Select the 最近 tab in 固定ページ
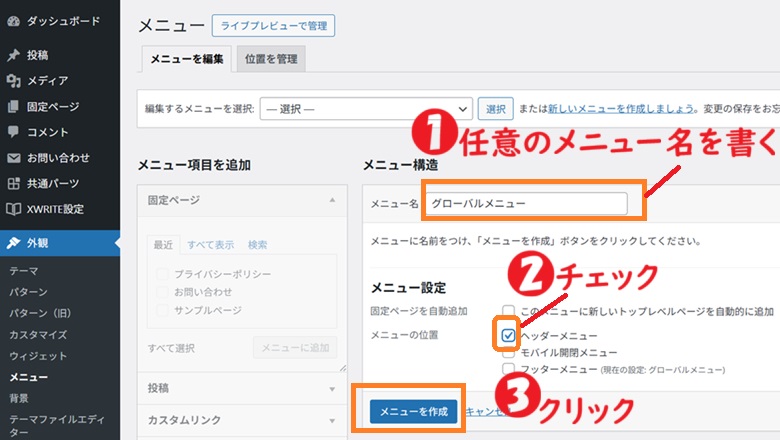780x440 pixels. tap(163, 245)
